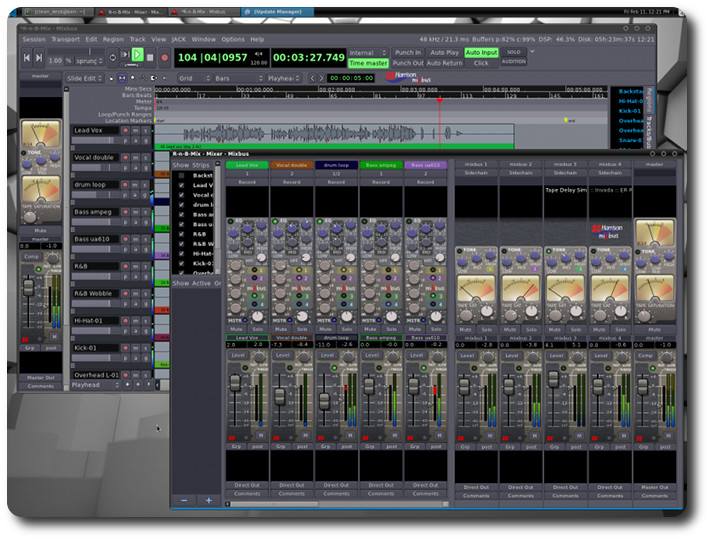Nudge playhead forward with right arrow
710x540 pixels.
point(321,78)
